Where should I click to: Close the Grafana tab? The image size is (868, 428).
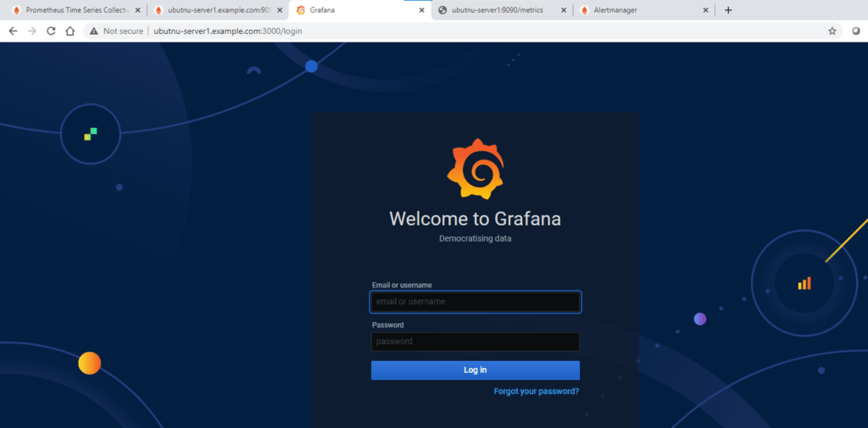click(422, 10)
